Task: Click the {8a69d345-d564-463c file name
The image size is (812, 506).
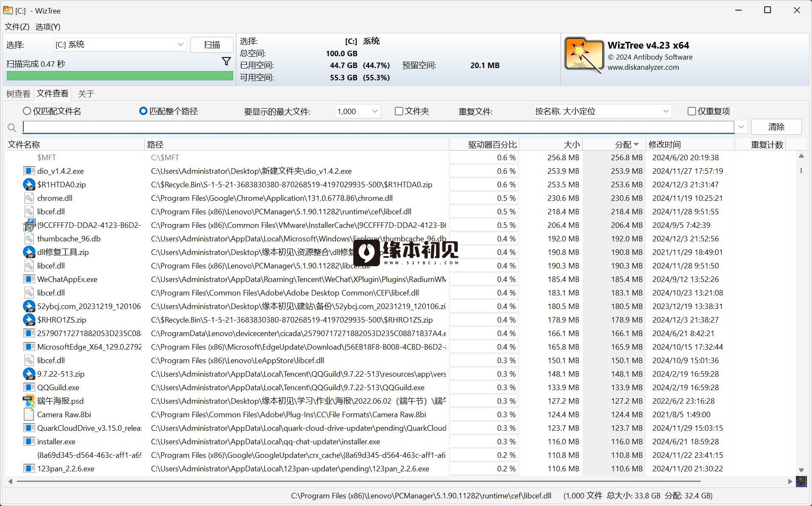Action: pyautogui.click(x=89, y=455)
